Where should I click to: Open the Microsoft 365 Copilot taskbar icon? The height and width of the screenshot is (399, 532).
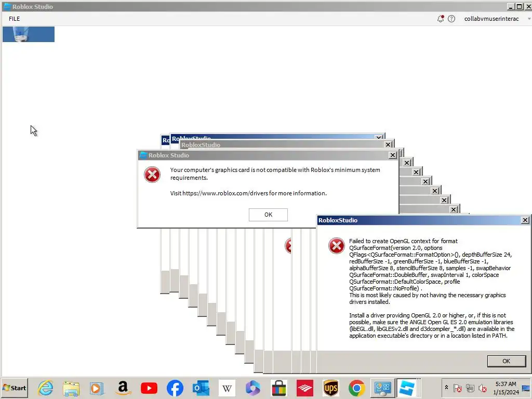pos(253,388)
